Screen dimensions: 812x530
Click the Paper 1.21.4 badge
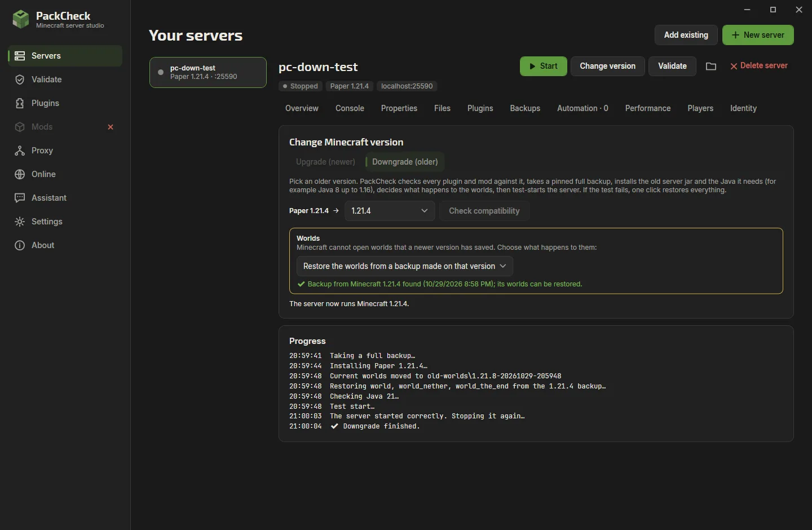click(349, 86)
